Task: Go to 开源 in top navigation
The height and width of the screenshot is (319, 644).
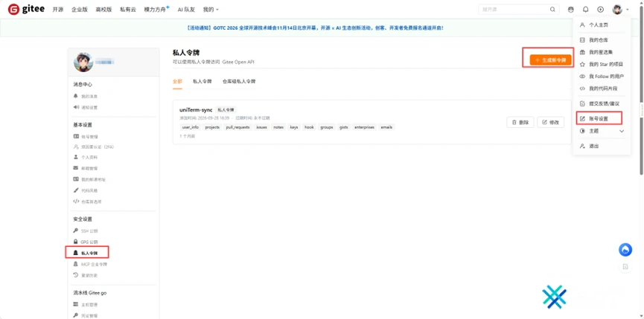Action: coord(57,10)
